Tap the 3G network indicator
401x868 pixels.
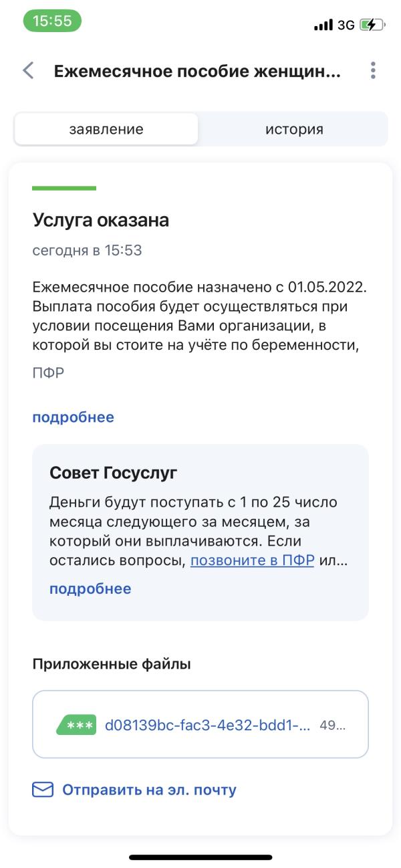(x=346, y=25)
